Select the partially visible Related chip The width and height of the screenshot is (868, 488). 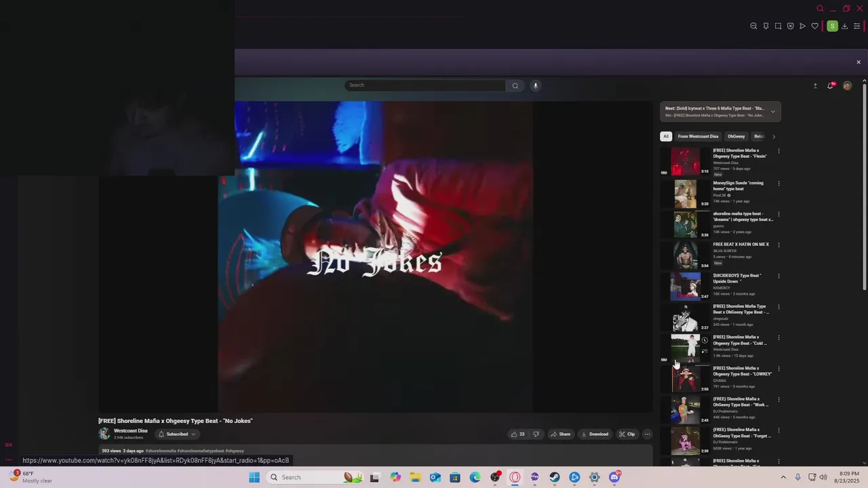click(x=759, y=136)
